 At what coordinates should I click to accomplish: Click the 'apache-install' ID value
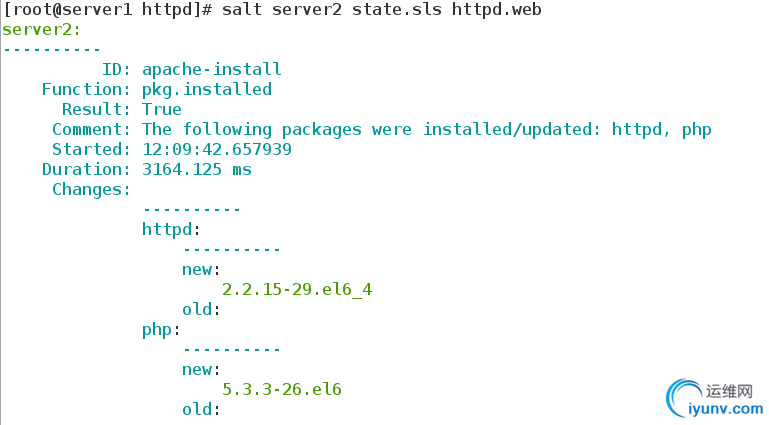pos(212,69)
